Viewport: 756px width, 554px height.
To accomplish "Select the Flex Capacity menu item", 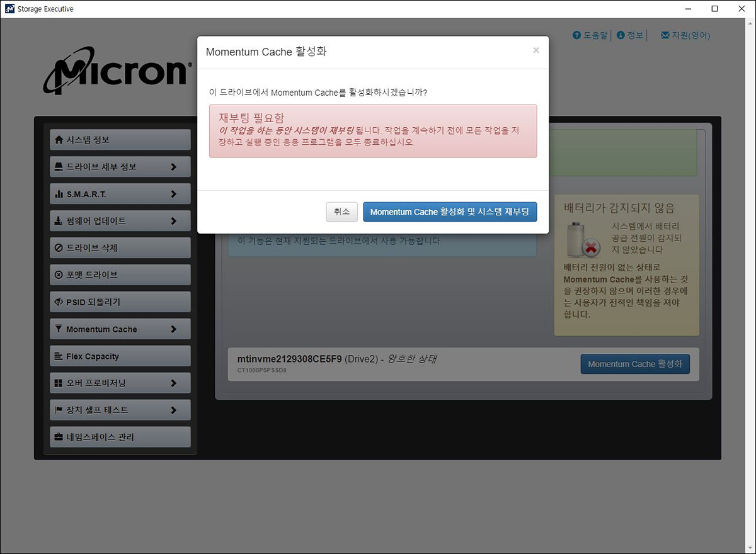I will 120,356.
